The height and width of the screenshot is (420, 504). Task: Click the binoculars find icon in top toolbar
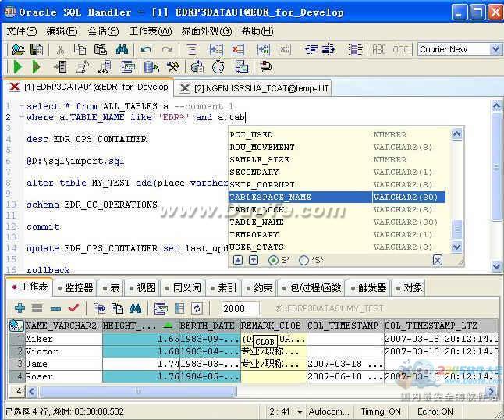(122, 49)
